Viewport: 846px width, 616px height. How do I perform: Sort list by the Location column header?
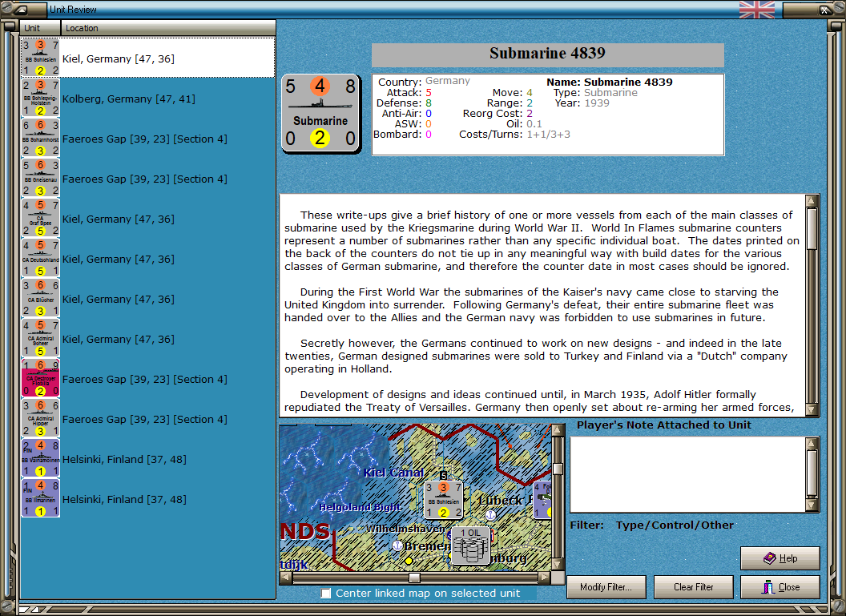167,28
